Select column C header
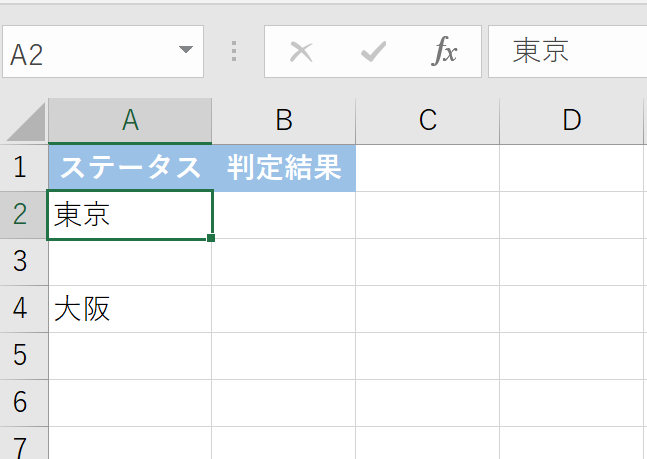647x459 pixels. coord(428,121)
